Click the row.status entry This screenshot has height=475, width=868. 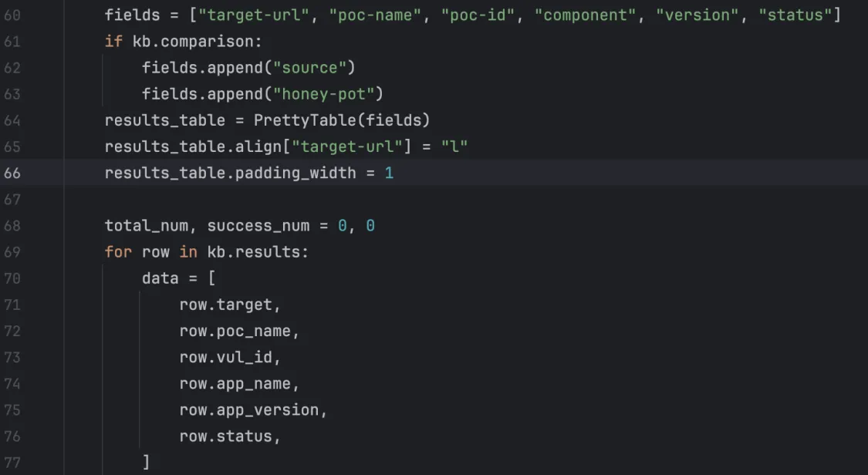[x=226, y=436]
